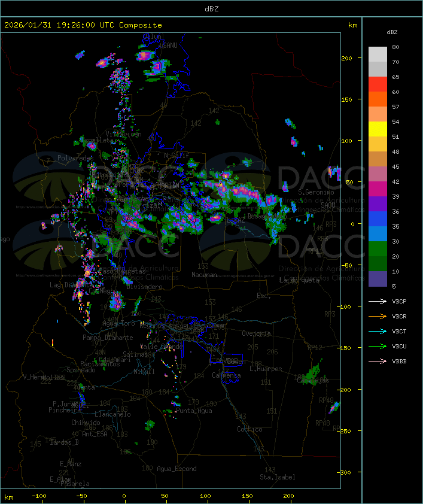
Task: Click the Cochico map label
Action: pyautogui.click(x=249, y=429)
